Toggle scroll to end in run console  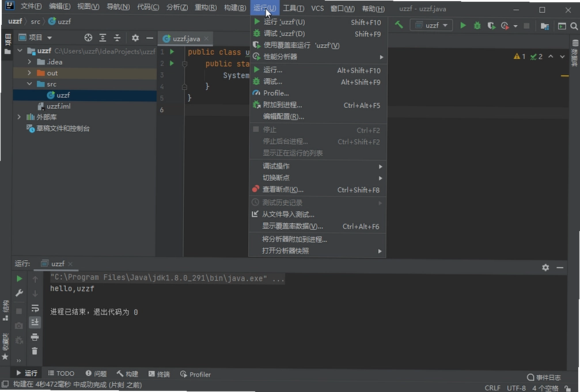coord(35,322)
